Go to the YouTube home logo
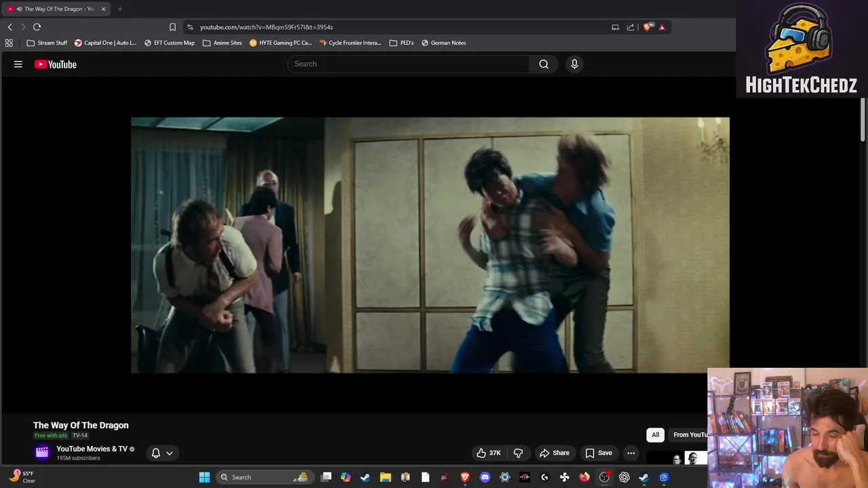This screenshot has height=488, width=868. point(56,64)
